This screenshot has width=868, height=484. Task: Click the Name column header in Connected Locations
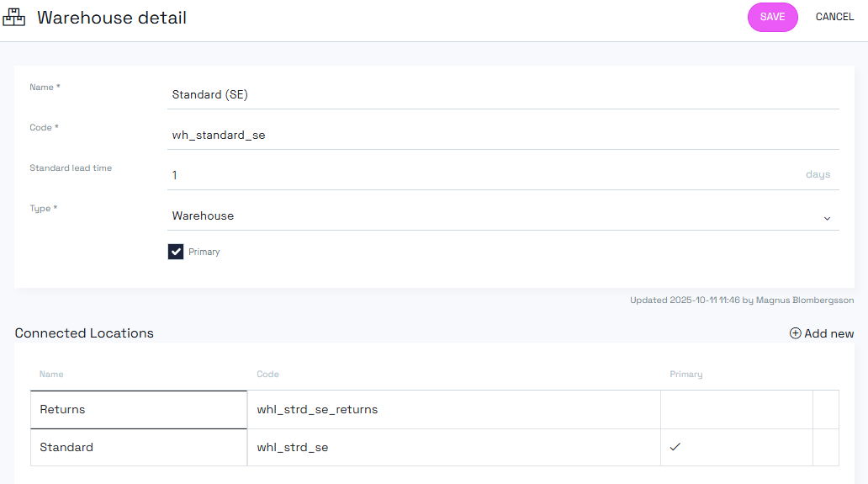tap(51, 374)
